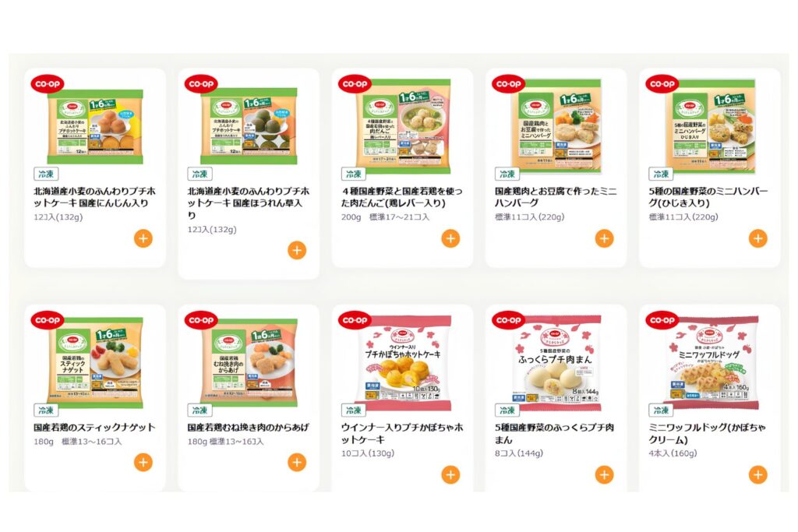Screen dimensions: 798x532
Task: Open product title 国産若鶏むね挽き肉のからあげ
Action: (x=249, y=427)
